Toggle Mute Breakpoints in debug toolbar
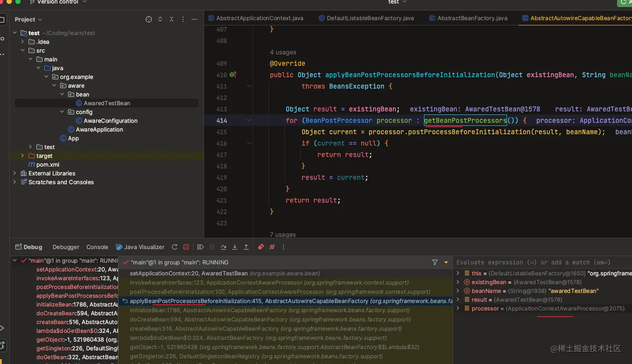Screen dimensions: 632x364 [x=272, y=247]
